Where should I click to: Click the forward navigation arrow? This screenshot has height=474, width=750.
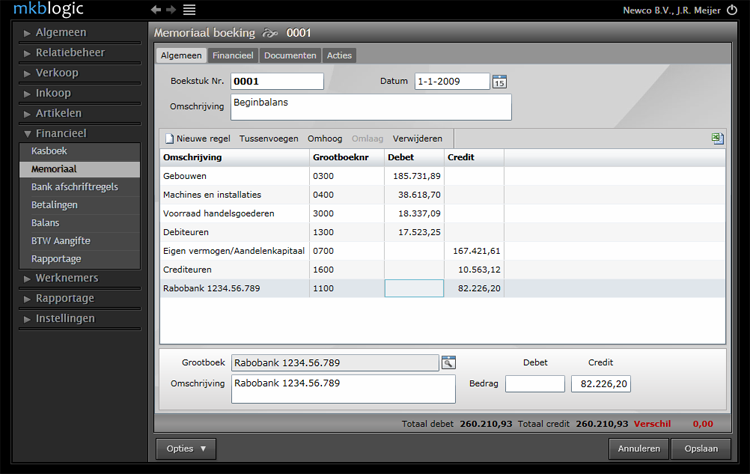pos(171,9)
